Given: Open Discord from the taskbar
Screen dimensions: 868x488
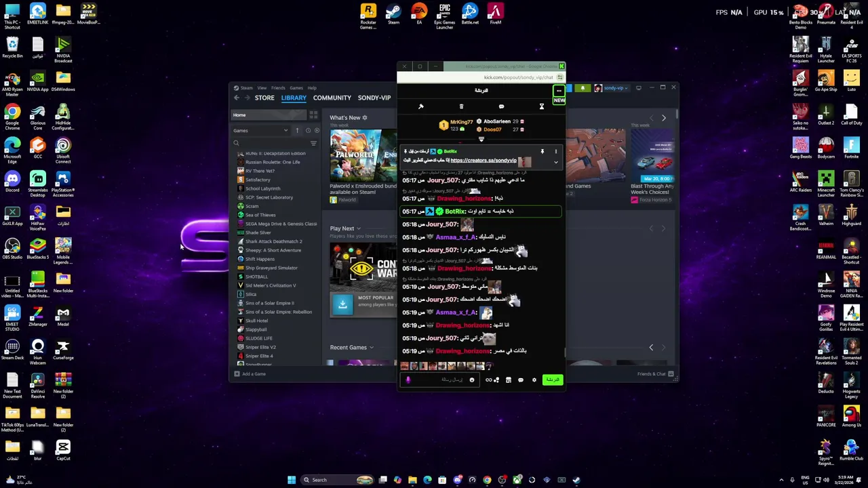Looking at the screenshot, I should (x=457, y=480).
